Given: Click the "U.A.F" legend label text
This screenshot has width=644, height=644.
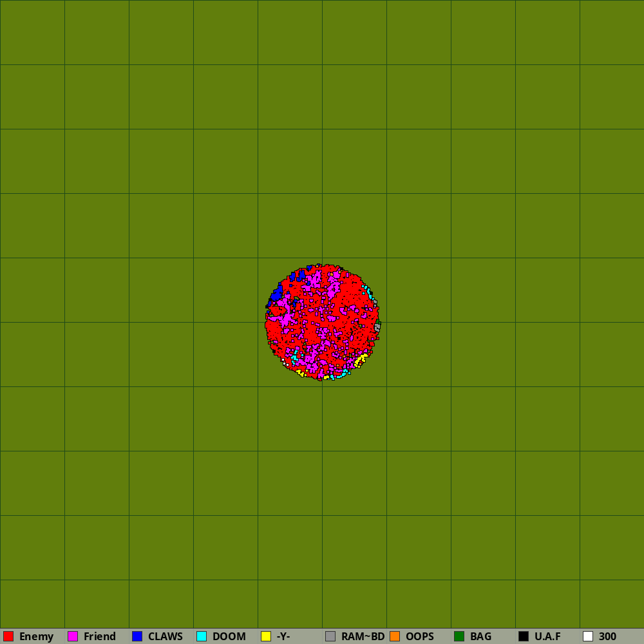Looking at the screenshot, I should [547, 636].
